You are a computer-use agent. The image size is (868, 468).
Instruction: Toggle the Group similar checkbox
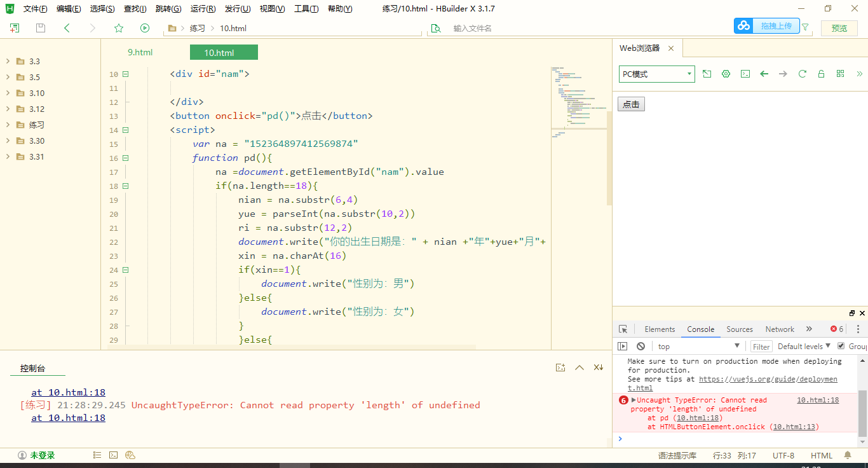point(841,346)
